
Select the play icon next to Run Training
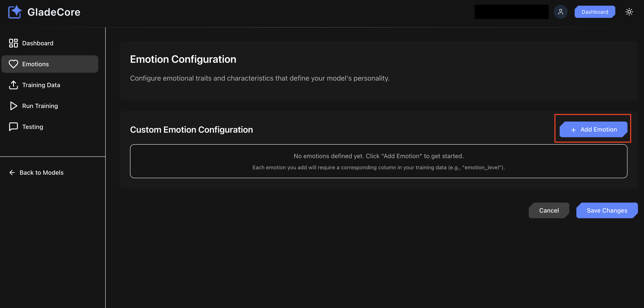point(13,106)
